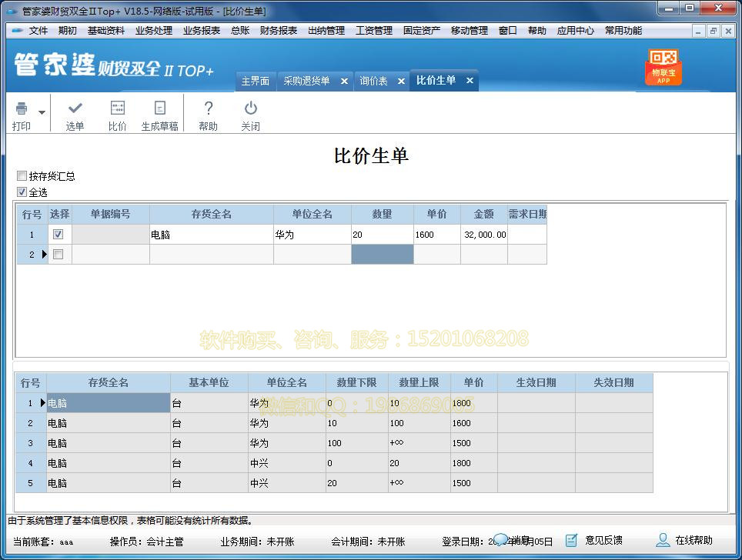Image resolution: width=742 pixels, height=560 pixels.
Task: Enable the 按存货汇总 checkbox
Action: 22,175
